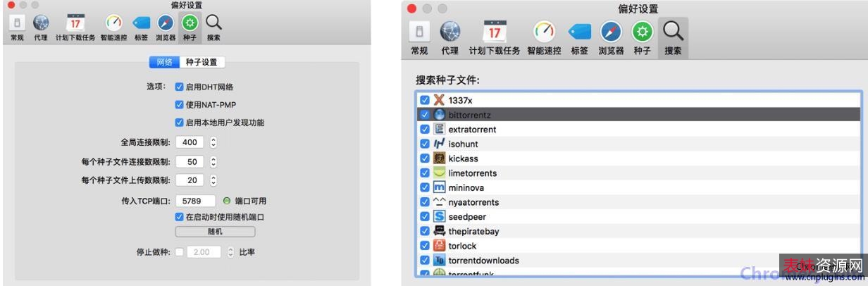Click the kickass site icon
868x286 pixels.
click(440, 158)
